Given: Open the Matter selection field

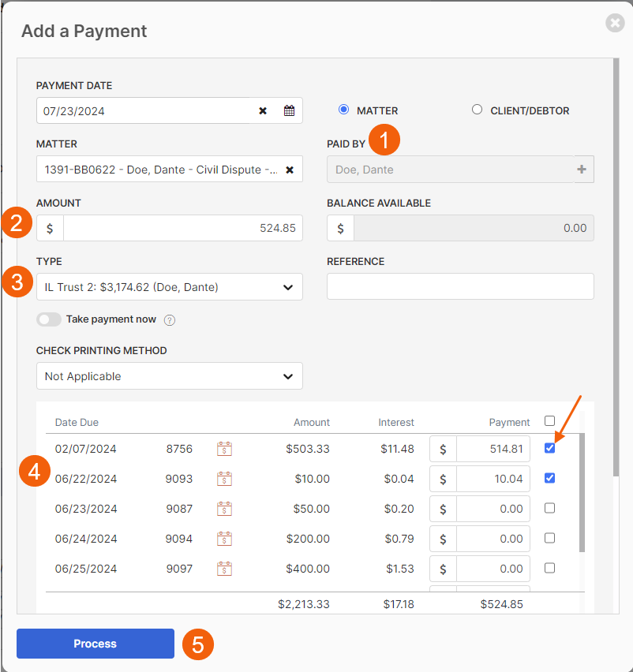Looking at the screenshot, I should coord(158,170).
